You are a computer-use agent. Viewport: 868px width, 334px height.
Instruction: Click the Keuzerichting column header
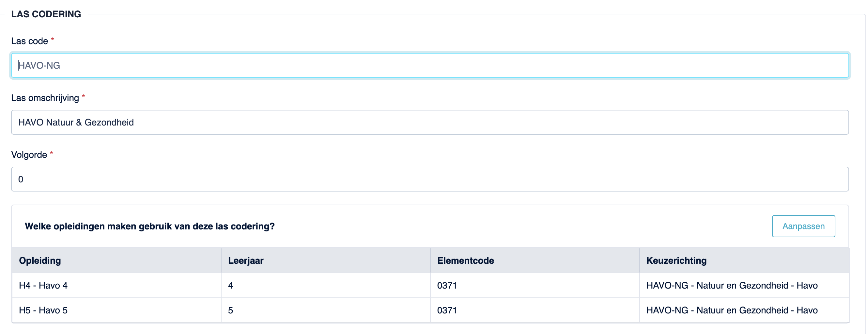744,260
